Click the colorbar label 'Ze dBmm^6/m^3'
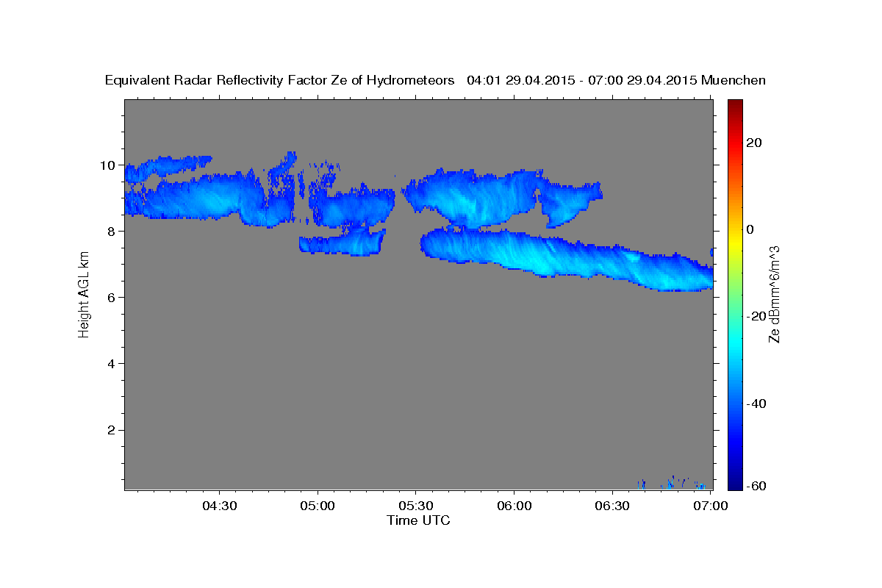This screenshot has width=882, height=588. pos(774,295)
